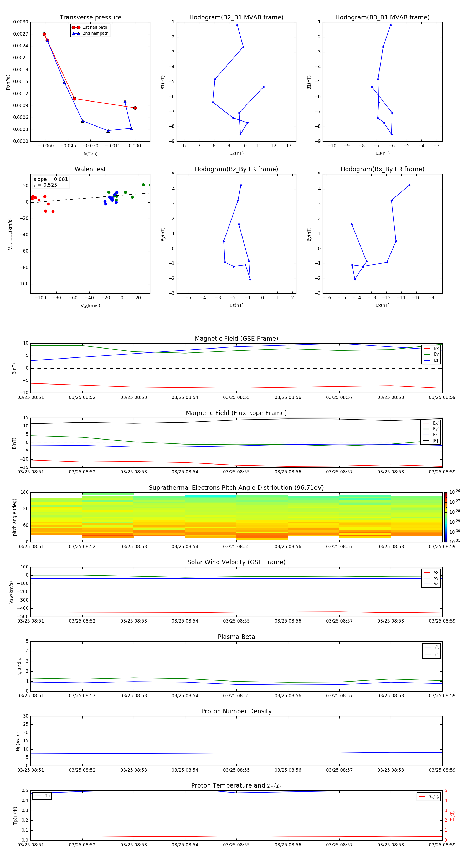This screenshot has height=868, width=473.
Task: Click the 'Transverse pressure' plot title
Action: pyautogui.click(x=90, y=17)
